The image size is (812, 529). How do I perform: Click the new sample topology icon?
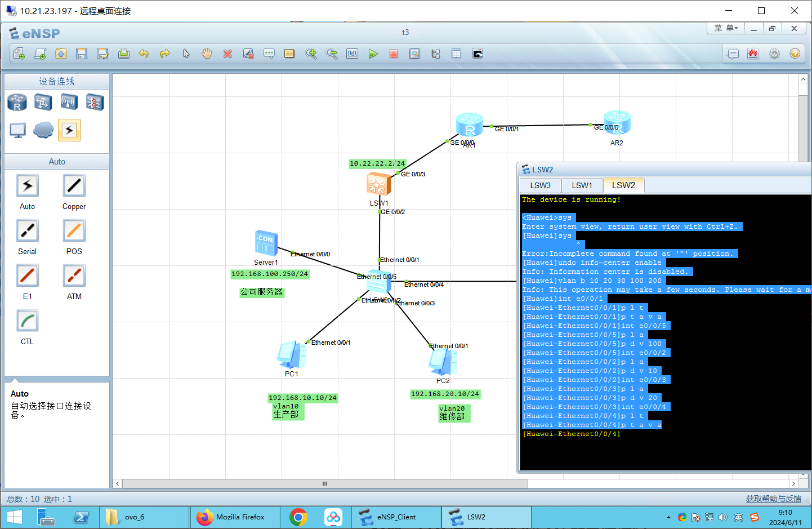point(40,54)
